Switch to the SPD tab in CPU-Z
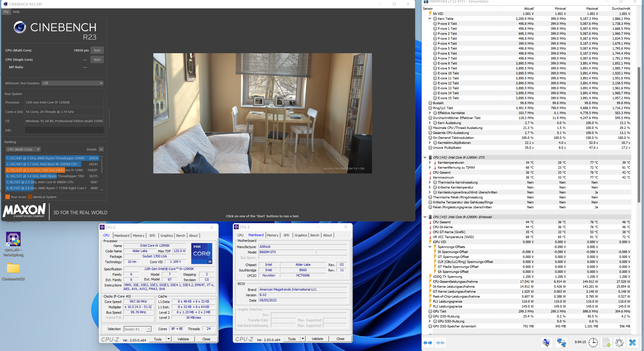The width and height of the screenshot is (644, 351). click(152, 235)
